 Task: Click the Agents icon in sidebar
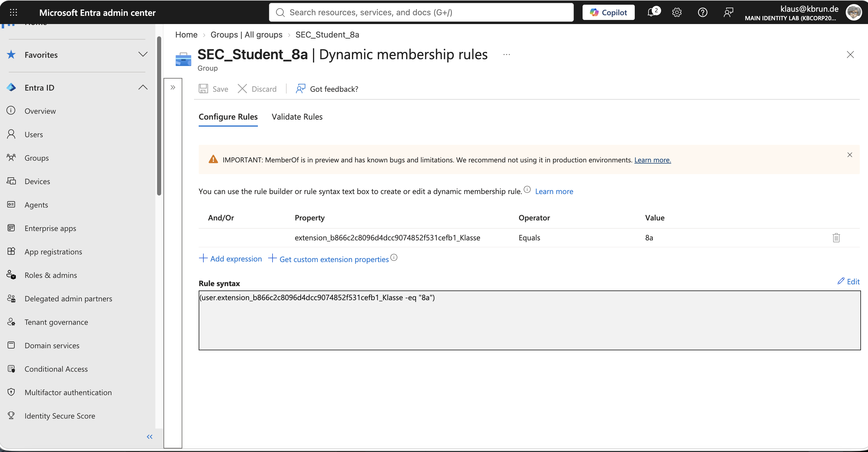click(11, 204)
